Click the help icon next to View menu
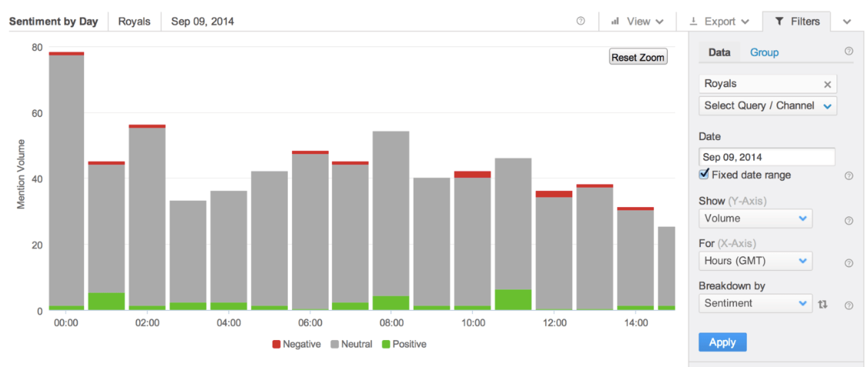 tap(581, 22)
